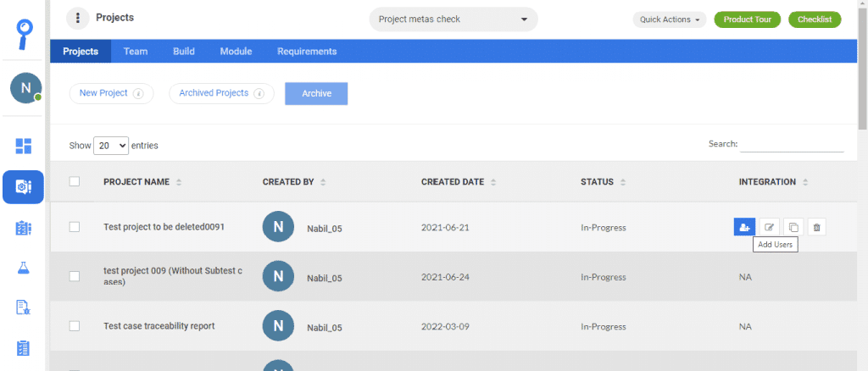The height and width of the screenshot is (371, 868).
Task: Open the Project metas check dropdown
Action: point(453,19)
